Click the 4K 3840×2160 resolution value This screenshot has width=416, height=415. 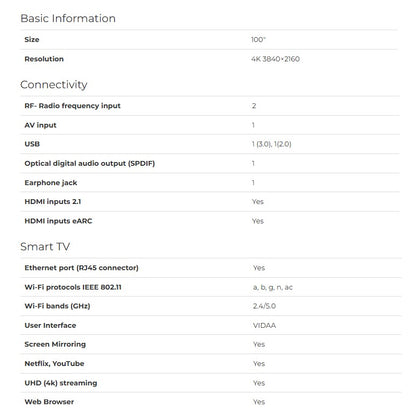275,59
